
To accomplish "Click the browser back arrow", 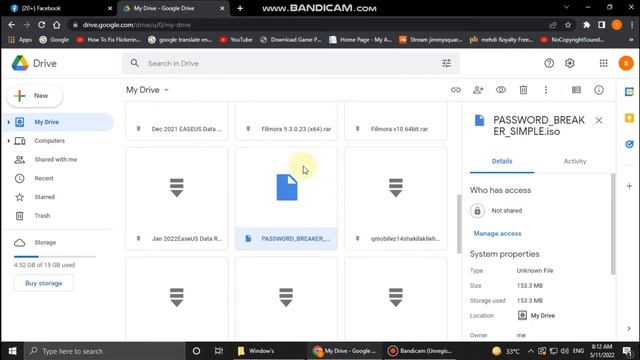I will [x=11, y=25].
